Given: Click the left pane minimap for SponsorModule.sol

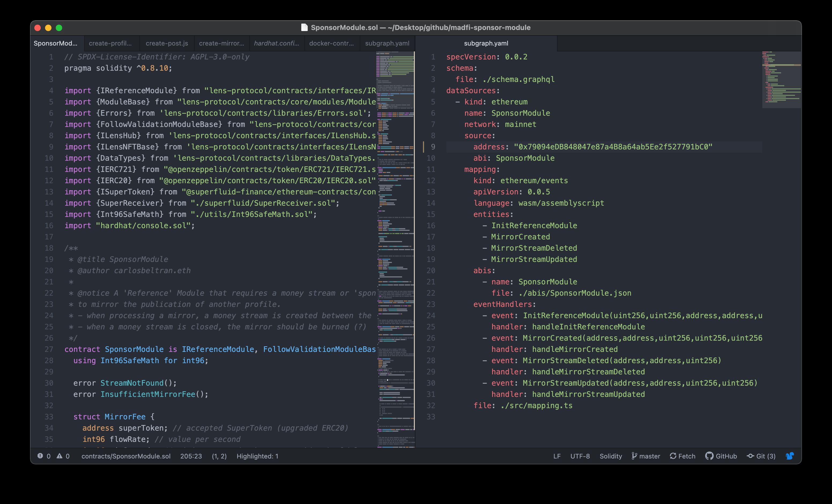Looking at the screenshot, I should [x=395, y=250].
